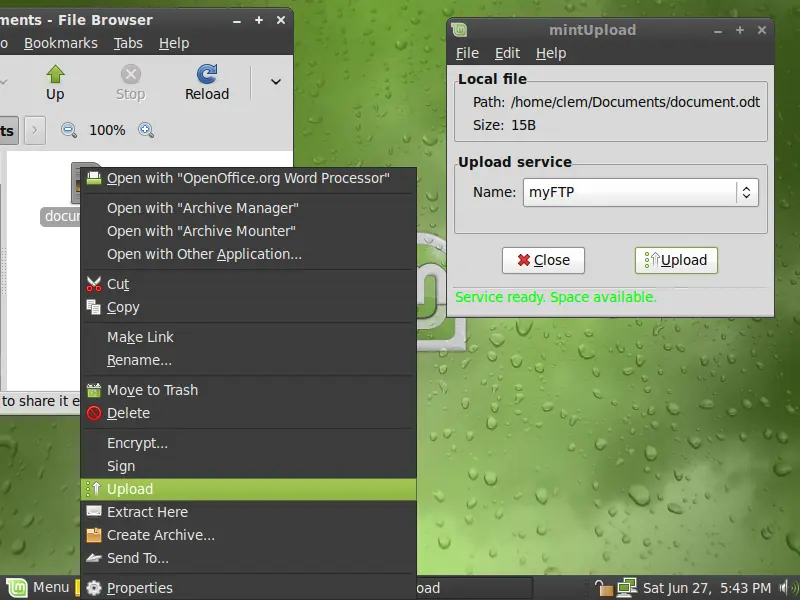800x600 pixels.
Task: Click the Properties gear icon
Action: (94, 588)
